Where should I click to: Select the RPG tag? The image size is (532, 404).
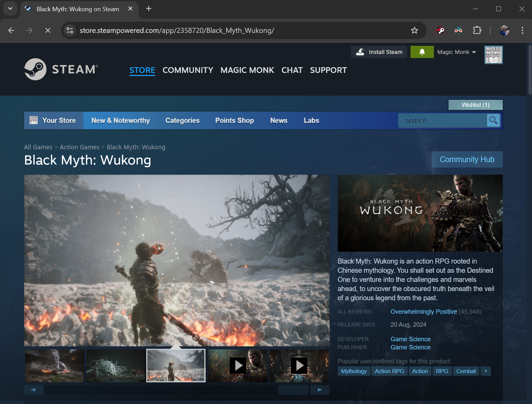442,371
